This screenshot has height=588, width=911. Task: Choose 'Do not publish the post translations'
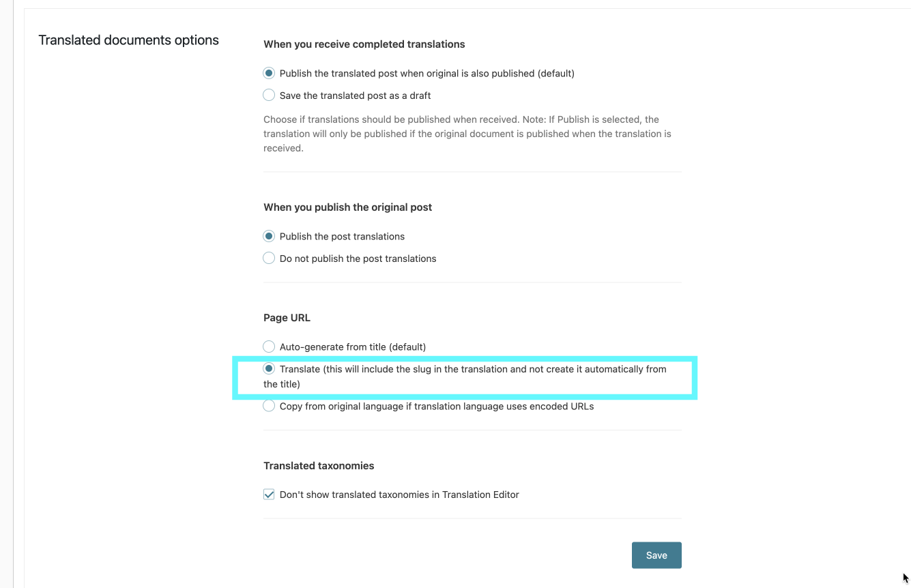[x=269, y=259]
